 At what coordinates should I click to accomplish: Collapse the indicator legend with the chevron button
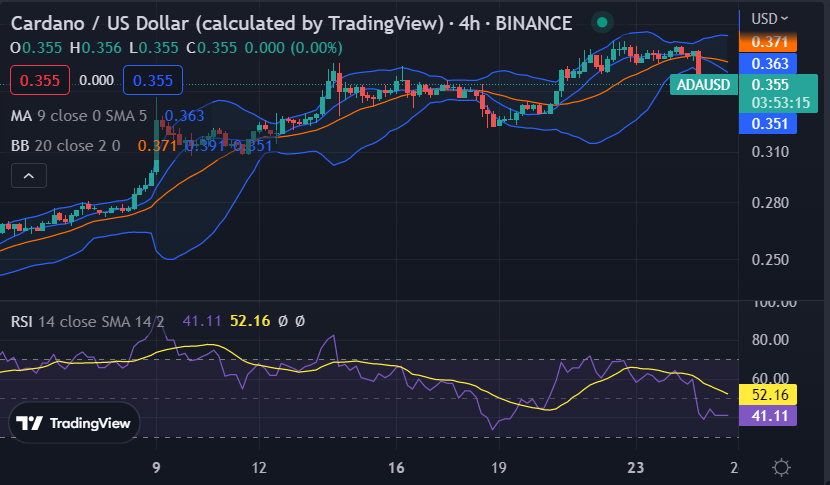(29, 176)
